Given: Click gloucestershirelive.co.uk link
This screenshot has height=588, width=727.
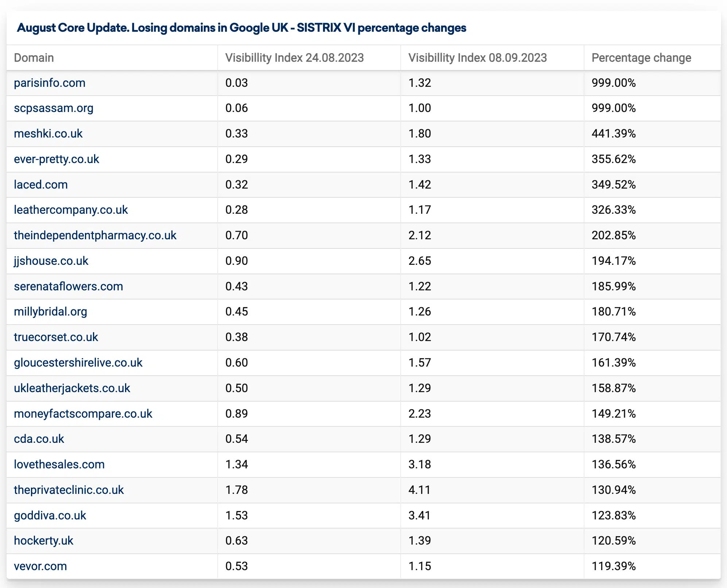Looking at the screenshot, I should (78, 363).
